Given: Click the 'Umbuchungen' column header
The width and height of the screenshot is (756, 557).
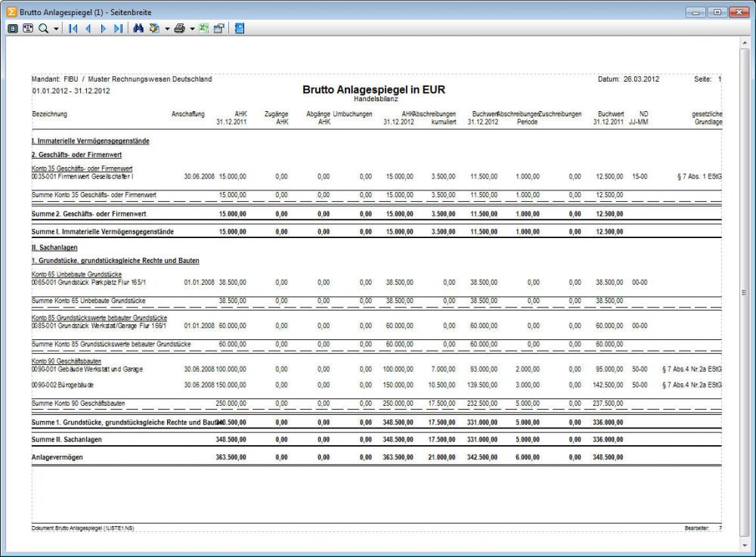Looking at the screenshot, I should (352, 114).
